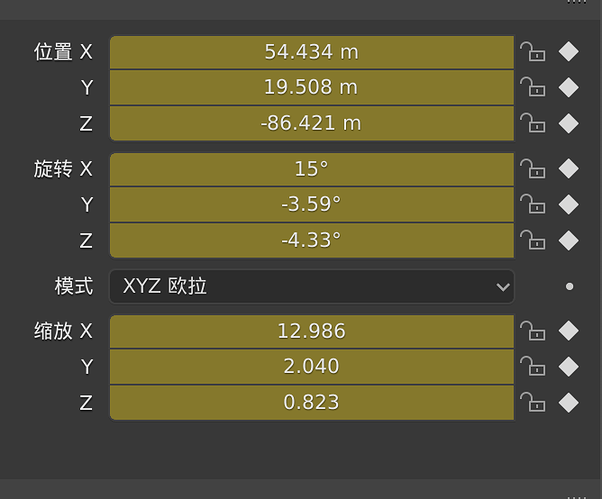Click the Rotation Z field showing -4.33°
Image resolution: width=602 pixels, height=499 pixels.
pos(311,241)
